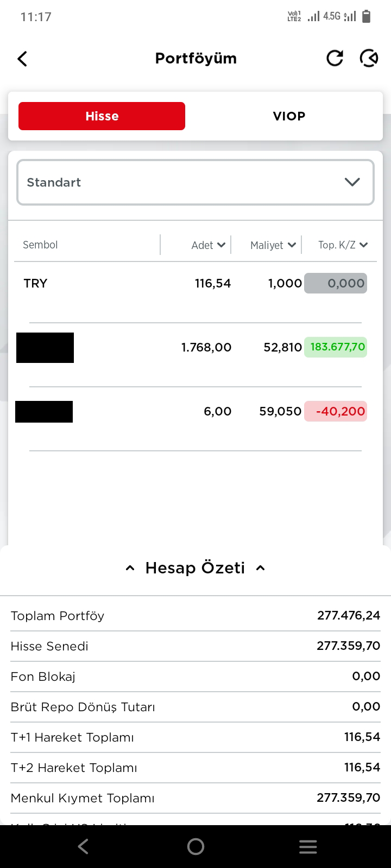This screenshot has width=391, height=868.
Task: Collapse the Hesap Özeti panel header
Action: (195, 568)
